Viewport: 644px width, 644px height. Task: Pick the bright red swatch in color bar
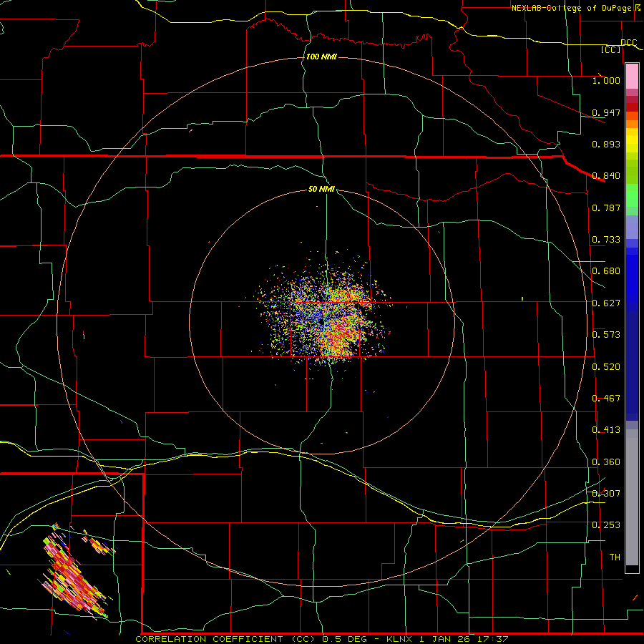tap(632, 107)
